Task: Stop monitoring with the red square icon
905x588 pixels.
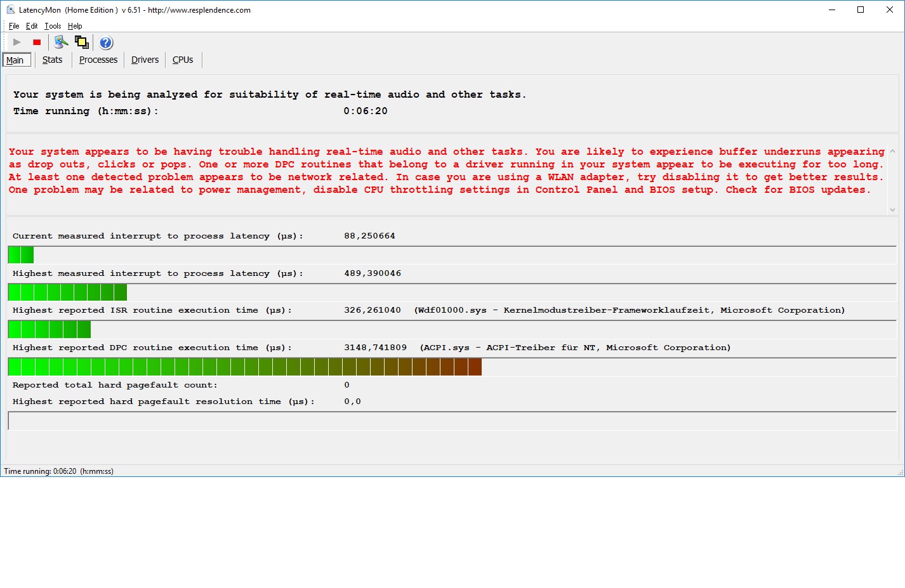Action: tap(37, 42)
